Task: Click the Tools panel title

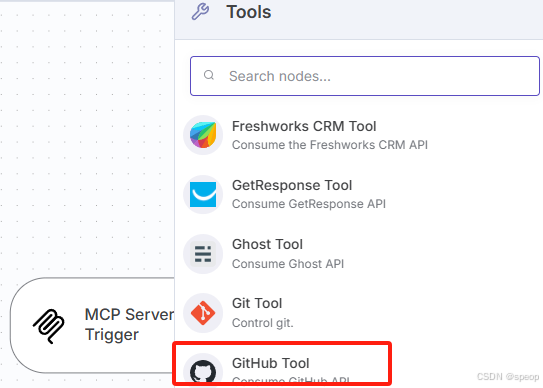Action: pos(249,12)
